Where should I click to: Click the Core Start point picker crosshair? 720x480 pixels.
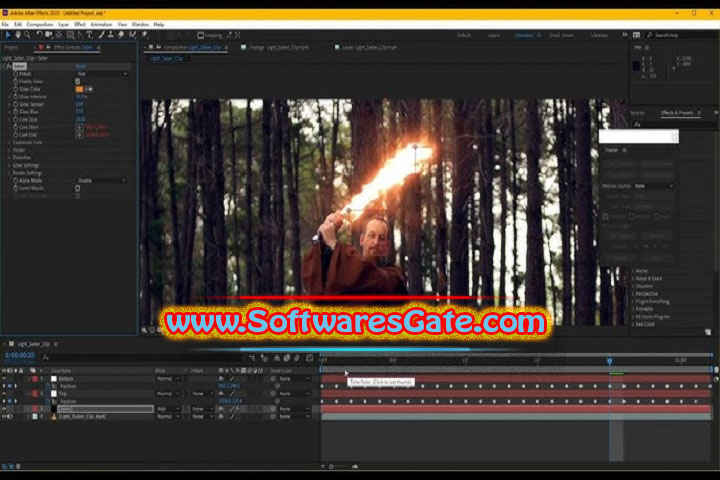79,127
